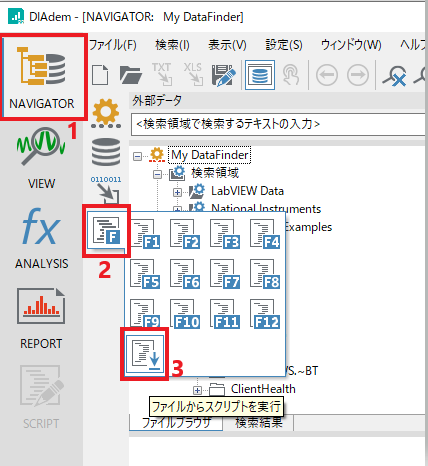Screen dimensions: 428x466
Task: Click the open folder toolbar icon
Action: coord(131,75)
